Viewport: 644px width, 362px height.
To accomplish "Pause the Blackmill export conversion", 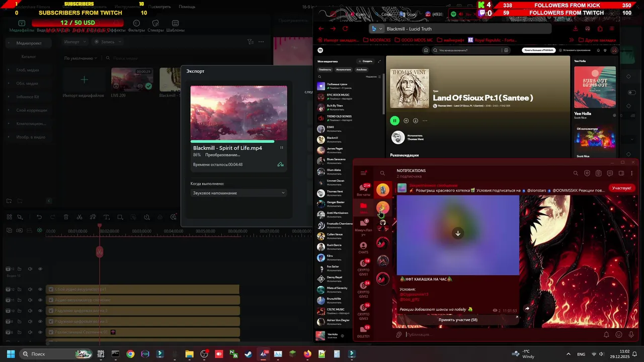I will pos(281,148).
